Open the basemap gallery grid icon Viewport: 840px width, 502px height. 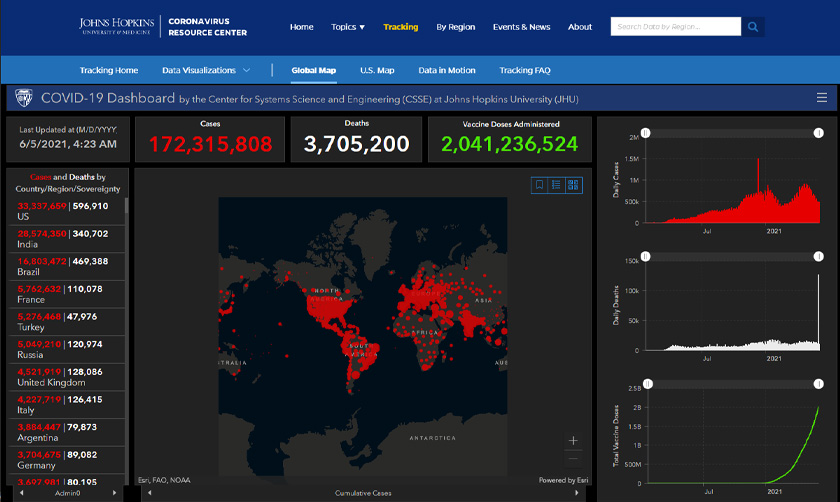click(x=573, y=185)
